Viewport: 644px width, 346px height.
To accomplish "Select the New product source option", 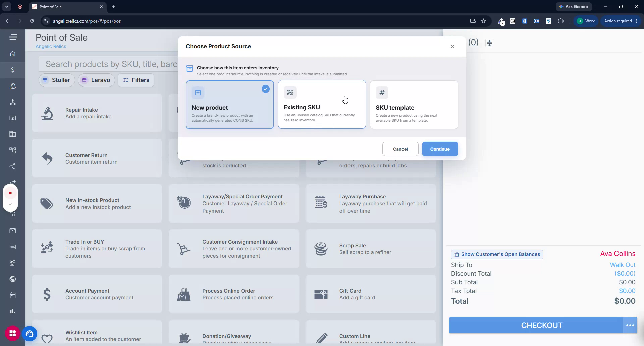I will pyautogui.click(x=230, y=105).
